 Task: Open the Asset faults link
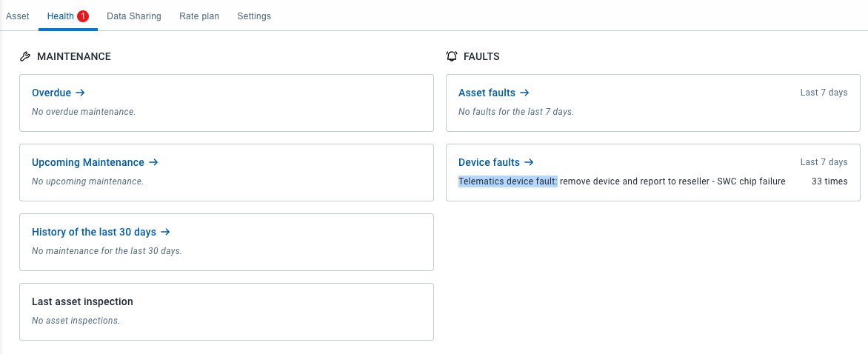[x=487, y=93]
